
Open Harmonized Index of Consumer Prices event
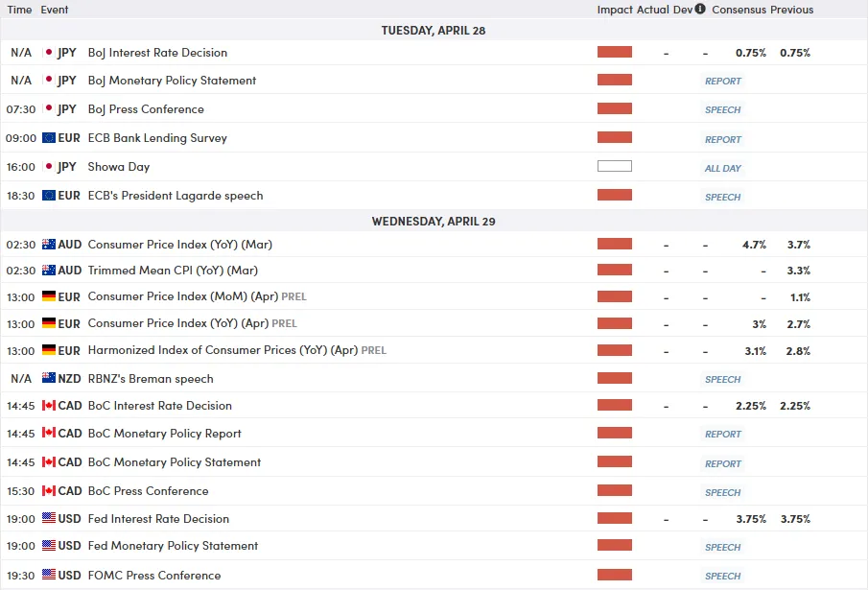tap(223, 350)
